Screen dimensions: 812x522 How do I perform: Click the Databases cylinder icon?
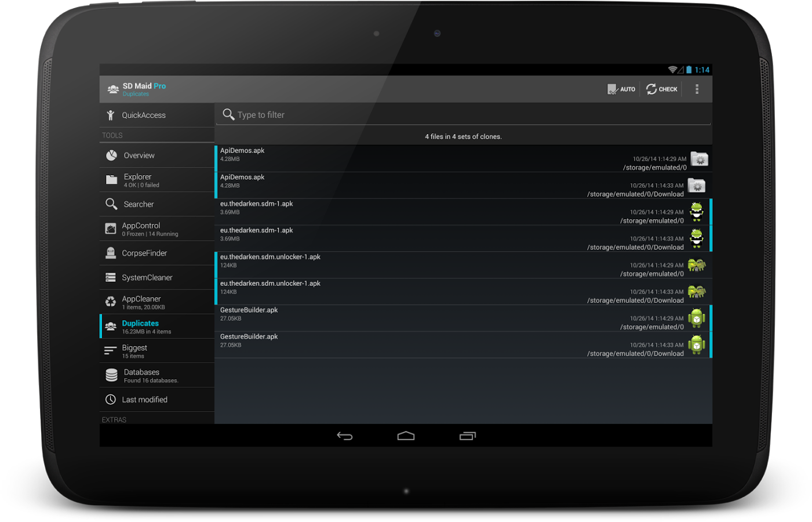click(x=111, y=375)
